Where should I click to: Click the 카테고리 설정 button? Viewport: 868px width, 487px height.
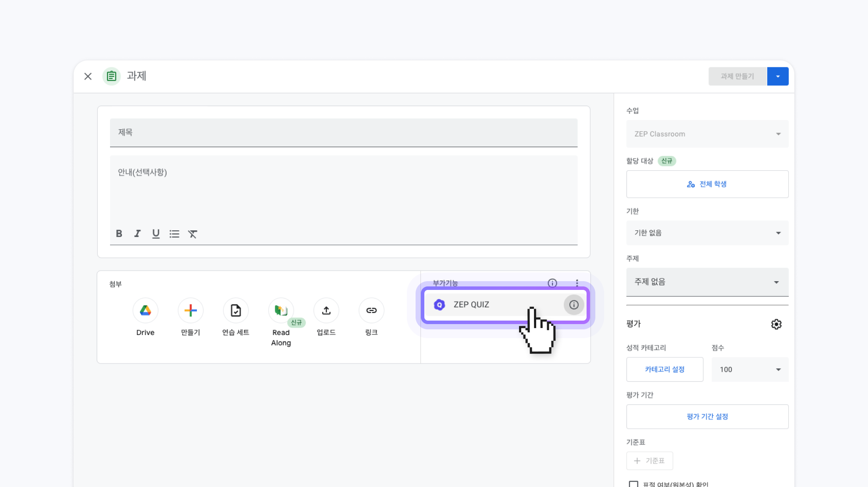pos(665,370)
